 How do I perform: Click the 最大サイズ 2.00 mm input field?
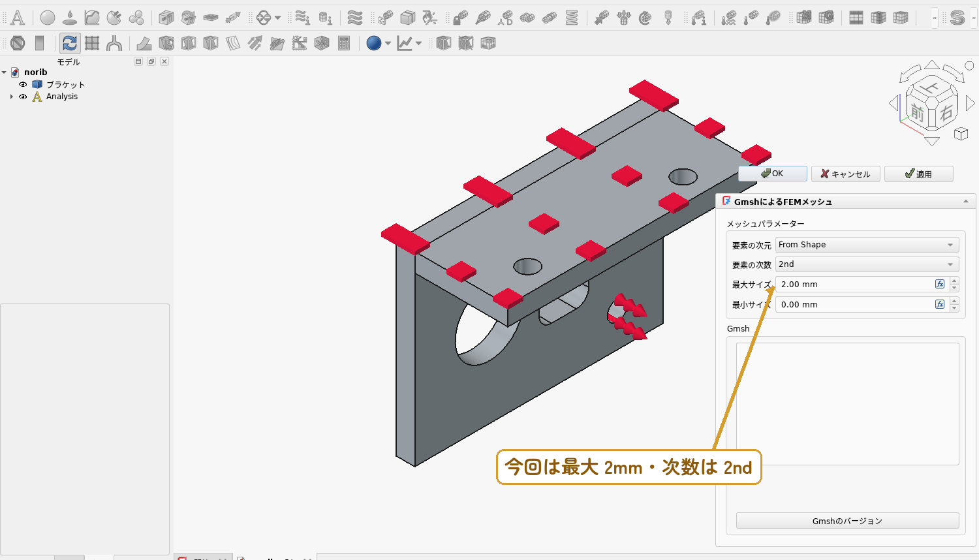tap(855, 285)
